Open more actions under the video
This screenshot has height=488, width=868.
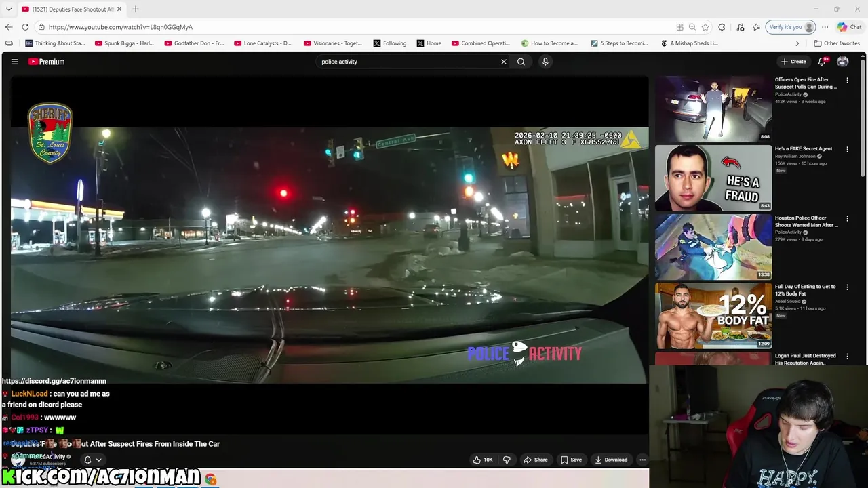(x=642, y=460)
